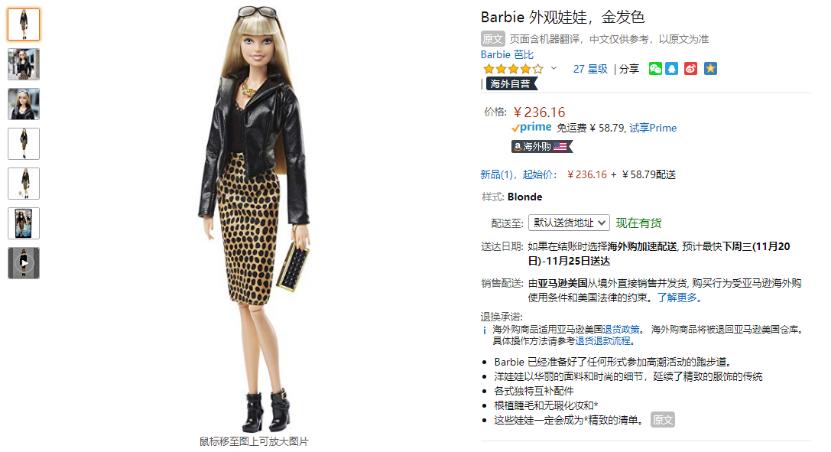
Task: Share via the red Weibo icon
Action: pos(691,69)
